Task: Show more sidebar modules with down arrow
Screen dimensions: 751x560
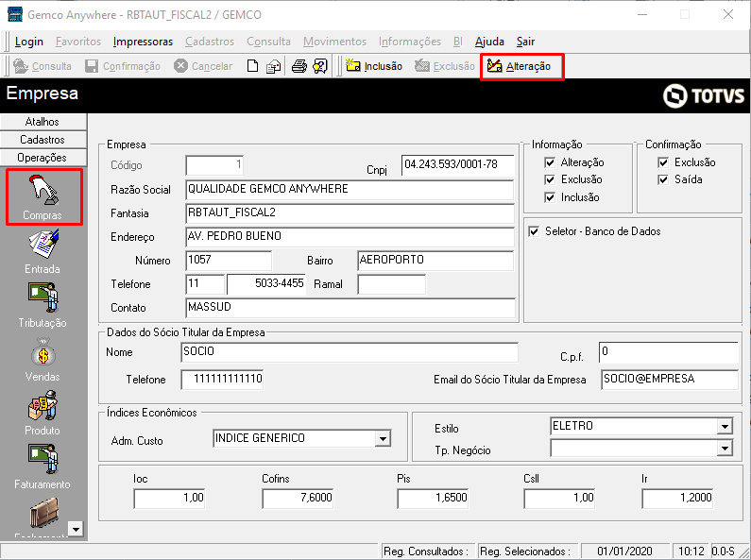Action: coord(76,529)
